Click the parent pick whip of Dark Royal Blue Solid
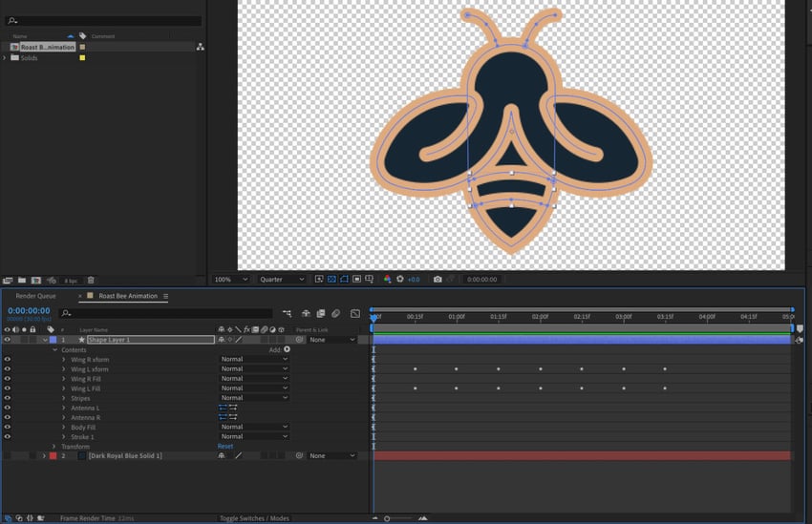The image size is (812, 524). tap(299, 455)
